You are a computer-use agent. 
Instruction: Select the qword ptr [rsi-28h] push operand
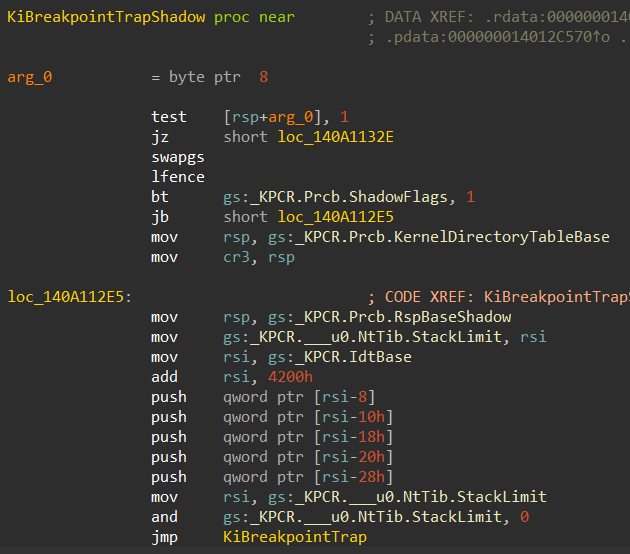pyautogui.click(x=308, y=477)
